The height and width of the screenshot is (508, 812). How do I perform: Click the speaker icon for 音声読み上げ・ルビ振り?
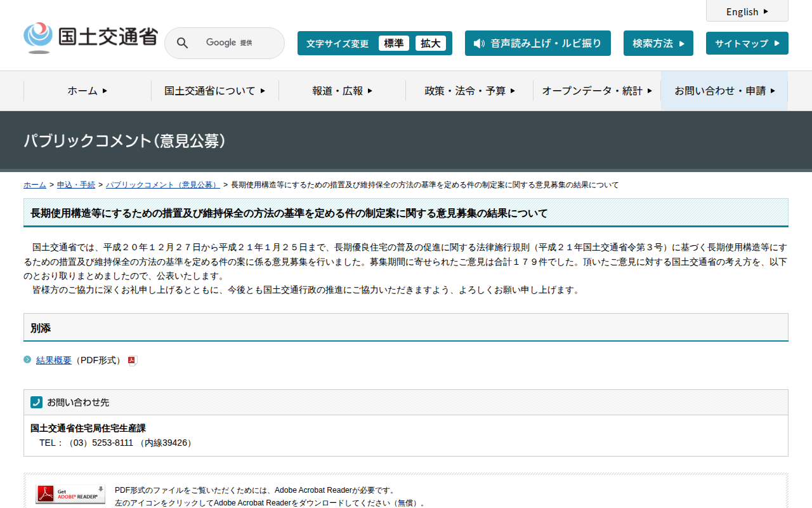point(478,43)
